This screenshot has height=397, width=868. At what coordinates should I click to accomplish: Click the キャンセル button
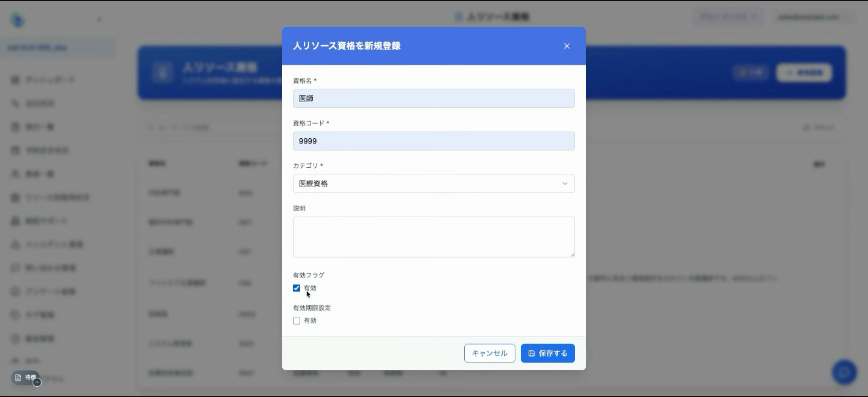[489, 353]
